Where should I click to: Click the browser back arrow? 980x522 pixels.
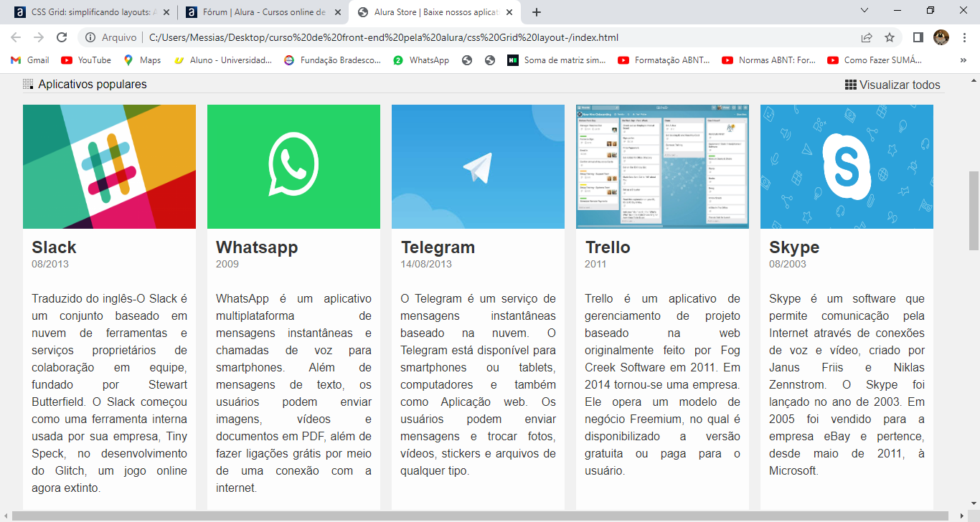[16, 37]
